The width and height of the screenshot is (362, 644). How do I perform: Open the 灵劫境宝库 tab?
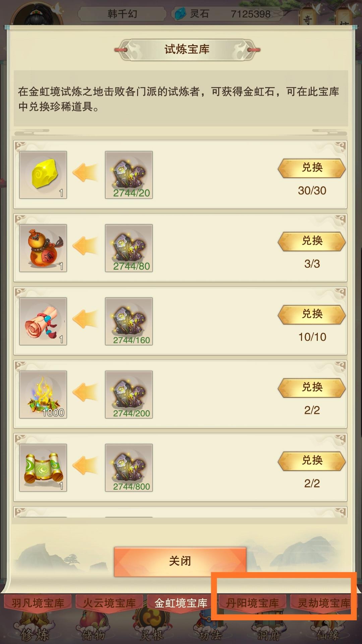click(x=324, y=603)
